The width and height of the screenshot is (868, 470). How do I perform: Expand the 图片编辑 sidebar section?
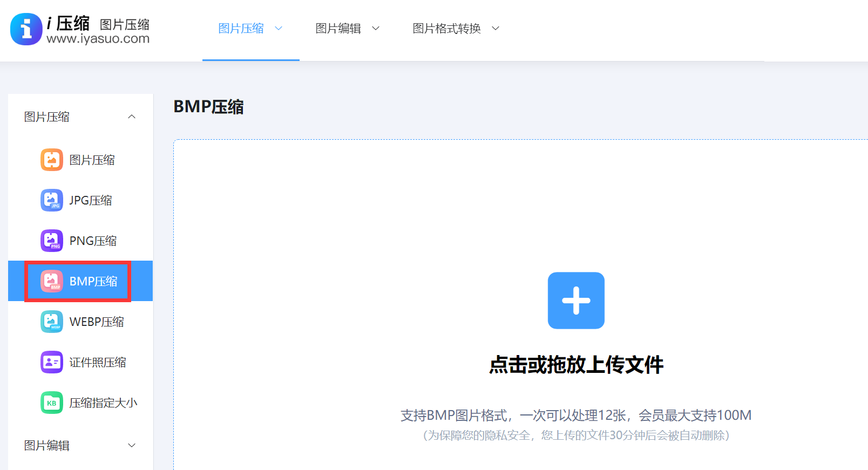[132, 445]
